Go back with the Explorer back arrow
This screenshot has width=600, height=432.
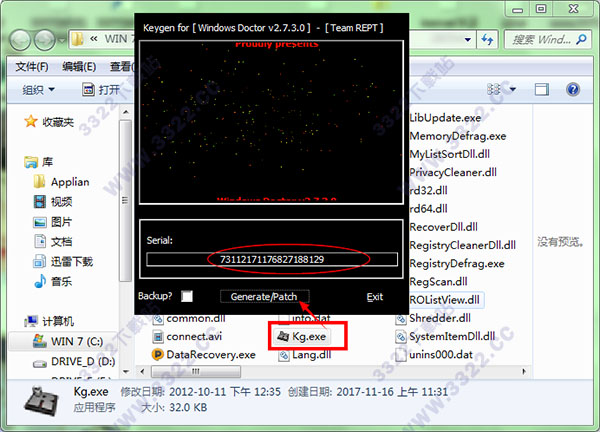click(20, 40)
